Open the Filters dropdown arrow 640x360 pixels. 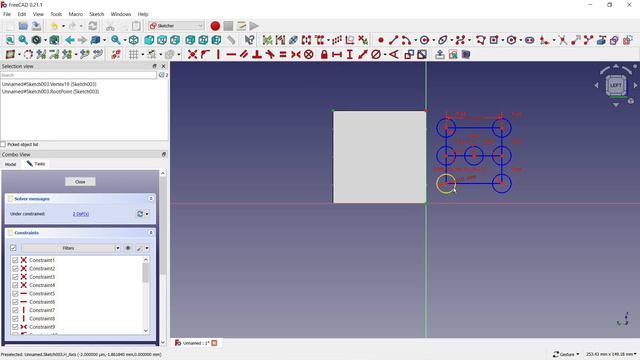point(118,248)
